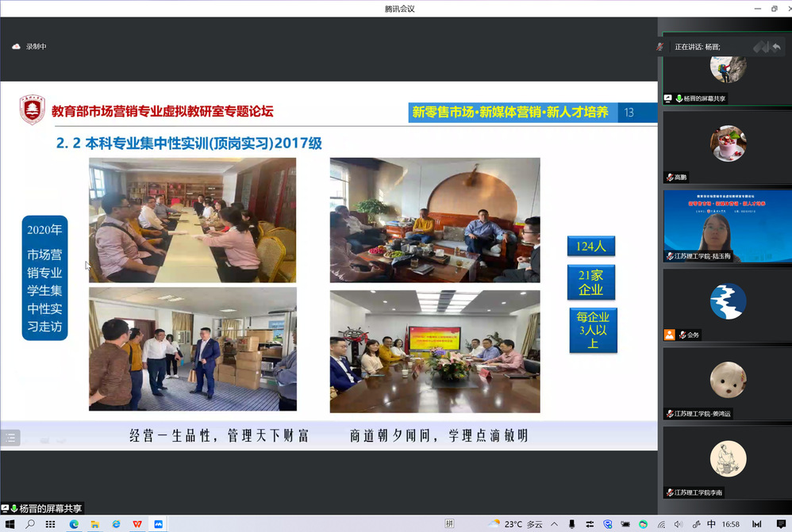792x532 pixels.
Task: Open Windows search from the taskbar
Action: pos(30,524)
